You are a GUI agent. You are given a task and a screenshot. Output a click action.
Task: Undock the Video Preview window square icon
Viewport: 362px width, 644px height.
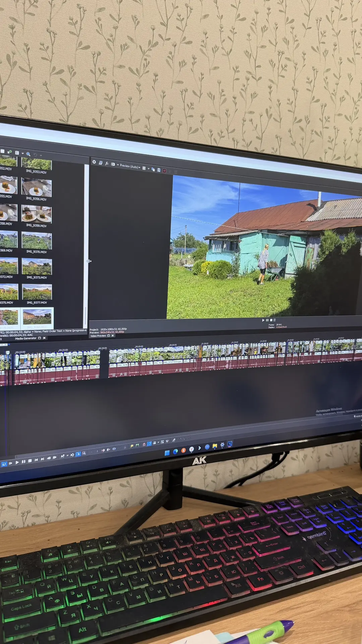pyautogui.click(x=108, y=336)
